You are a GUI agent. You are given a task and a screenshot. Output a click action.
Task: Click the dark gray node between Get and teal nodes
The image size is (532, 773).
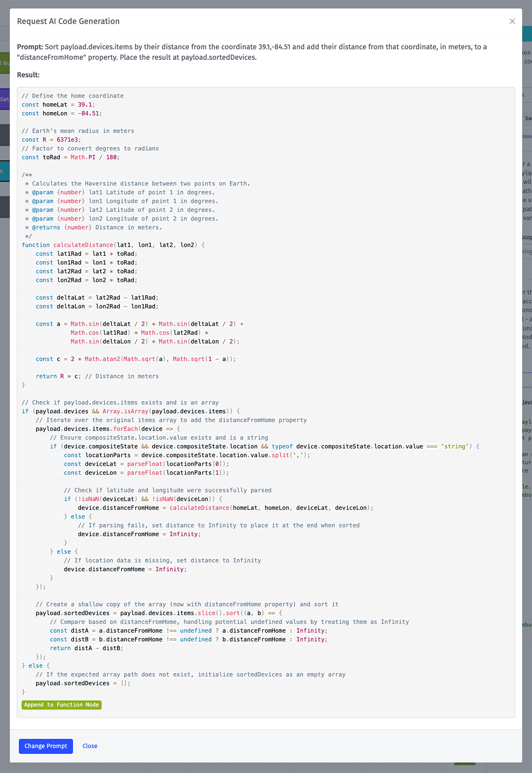coord(4,135)
